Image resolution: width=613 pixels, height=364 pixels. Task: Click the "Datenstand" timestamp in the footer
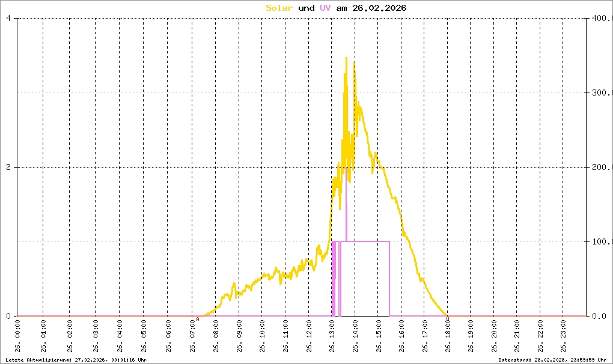[552, 360]
